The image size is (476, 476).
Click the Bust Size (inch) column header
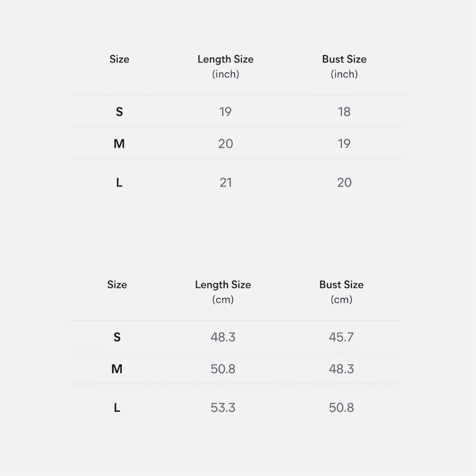(x=344, y=66)
